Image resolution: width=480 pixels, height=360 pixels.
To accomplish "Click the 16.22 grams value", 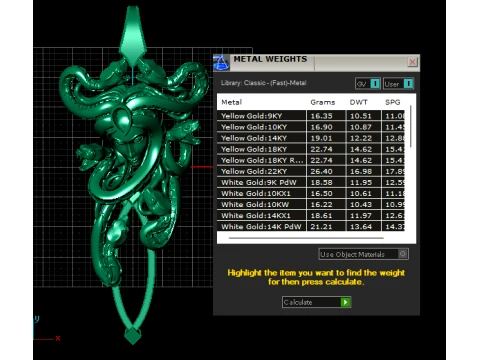I will point(321,204).
